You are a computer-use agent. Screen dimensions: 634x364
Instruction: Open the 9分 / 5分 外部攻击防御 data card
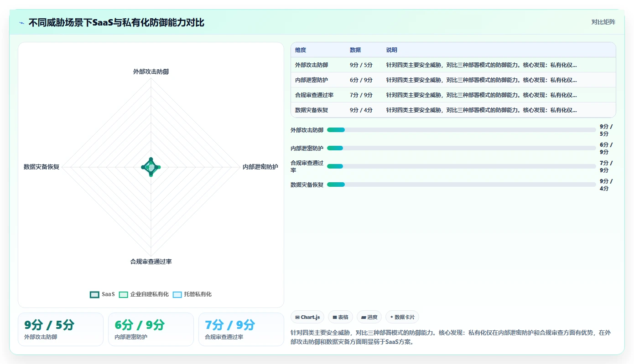click(61, 329)
